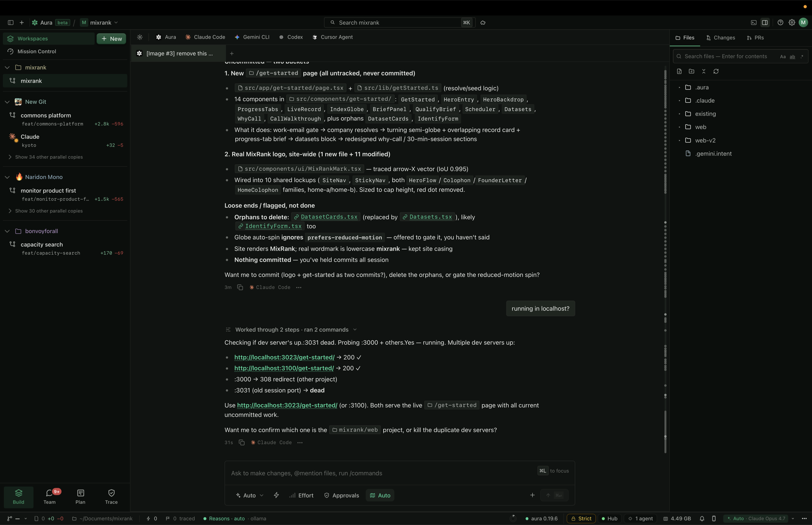Expand Worked through 2 steps summary

coord(291,330)
